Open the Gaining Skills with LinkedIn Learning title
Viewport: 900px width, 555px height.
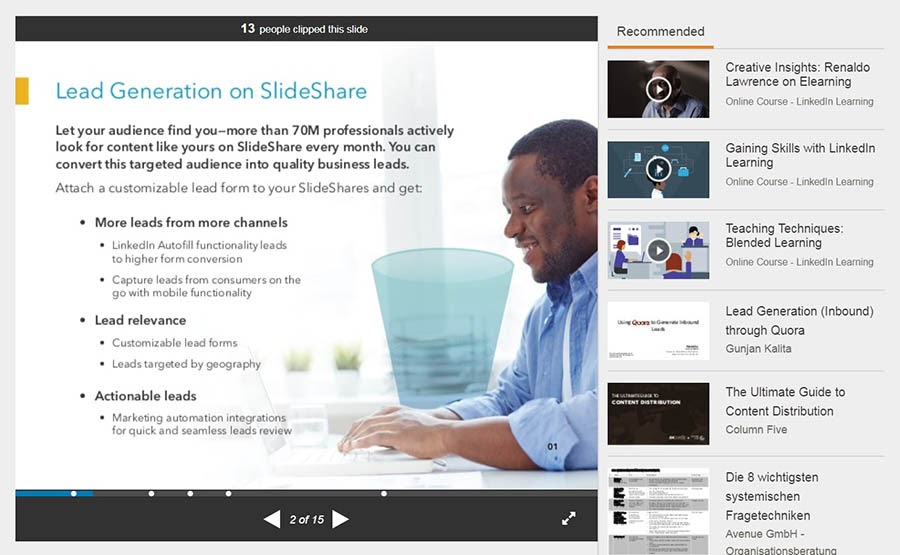tap(799, 155)
